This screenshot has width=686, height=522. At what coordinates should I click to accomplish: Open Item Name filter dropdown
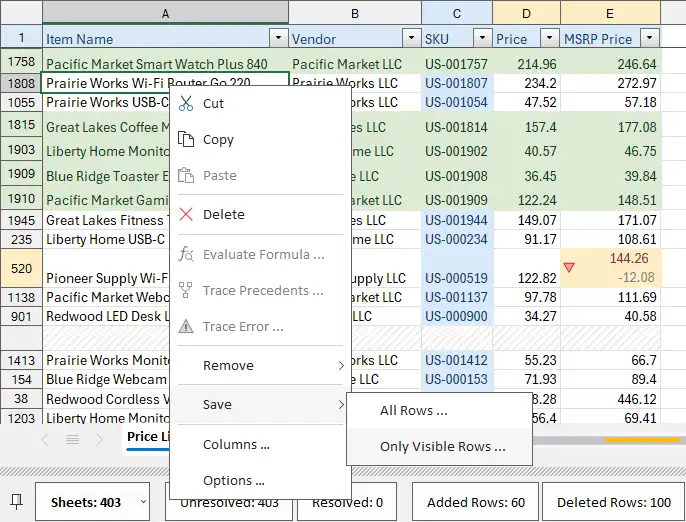pyautogui.click(x=278, y=38)
